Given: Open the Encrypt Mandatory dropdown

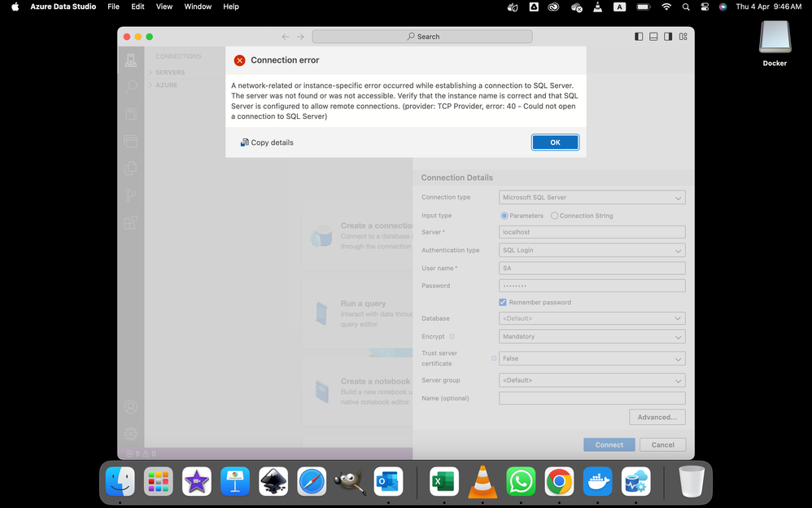Looking at the screenshot, I should 592,336.
